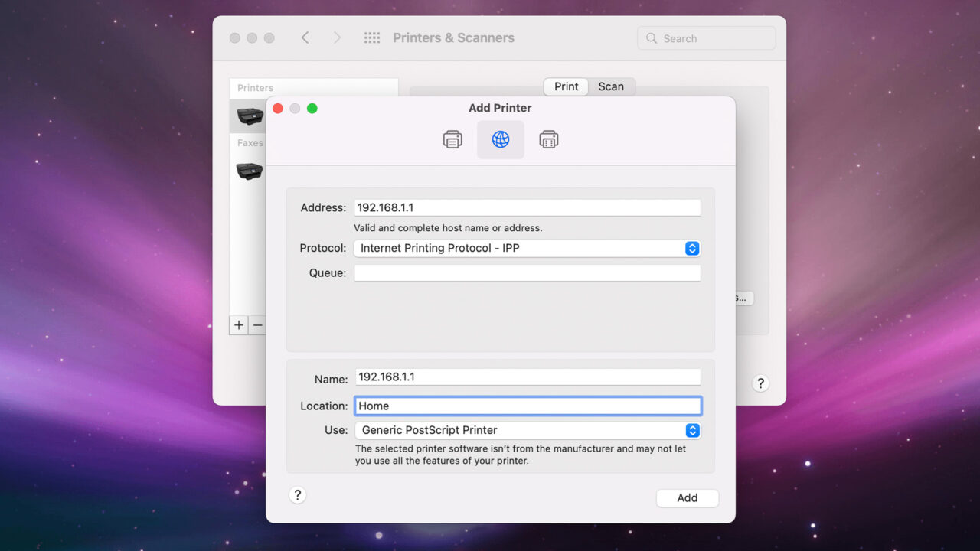Open the Protocol dropdown menu
The height and width of the screenshot is (551, 980).
click(527, 248)
